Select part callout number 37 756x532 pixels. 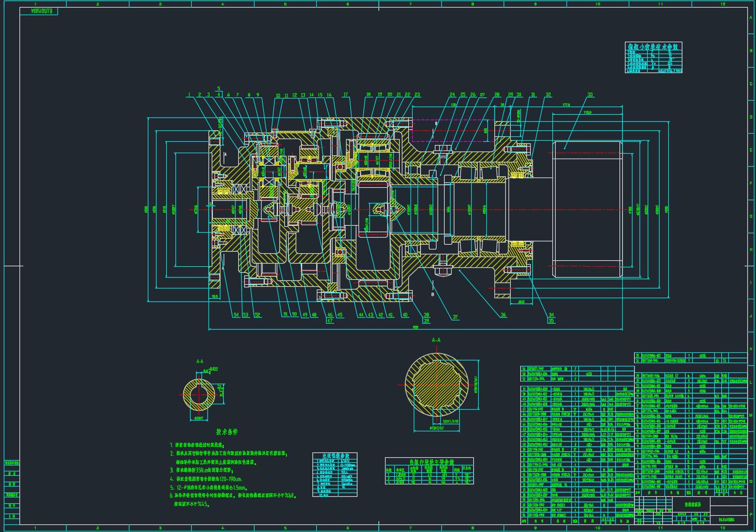tap(455, 317)
